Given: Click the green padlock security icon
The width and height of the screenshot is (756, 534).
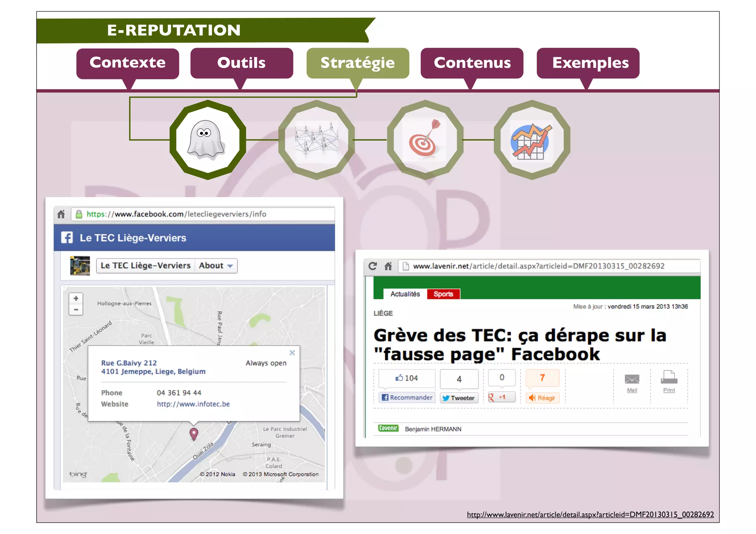Looking at the screenshot, I should click(x=79, y=214).
